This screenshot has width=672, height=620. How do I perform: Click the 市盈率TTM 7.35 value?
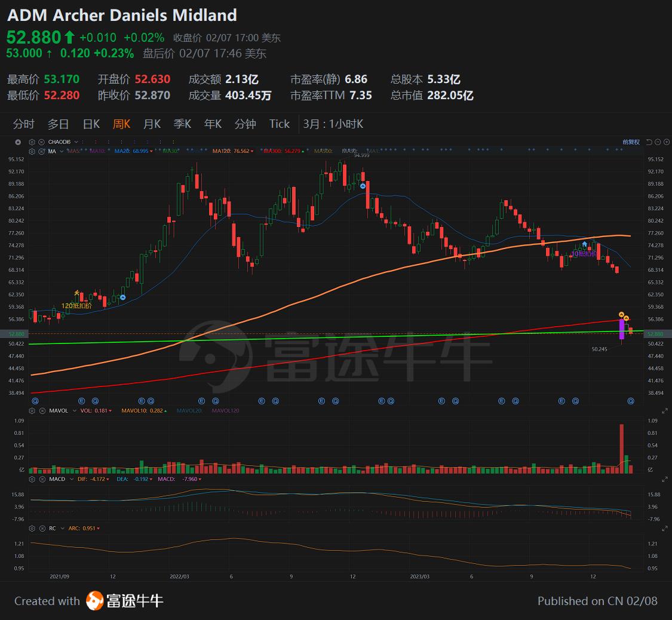tap(360, 95)
